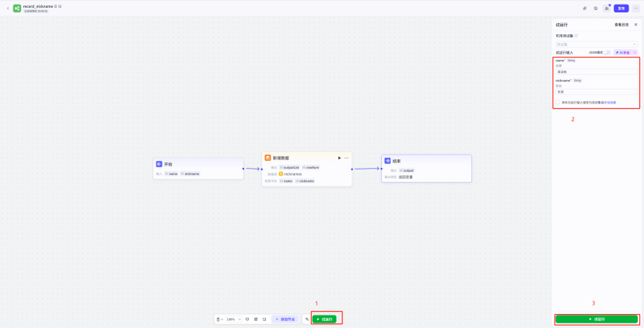Click the rowNum tag in 新增数据 node
The image size is (644, 328).
pyautogui.click(x=310, y=167)
